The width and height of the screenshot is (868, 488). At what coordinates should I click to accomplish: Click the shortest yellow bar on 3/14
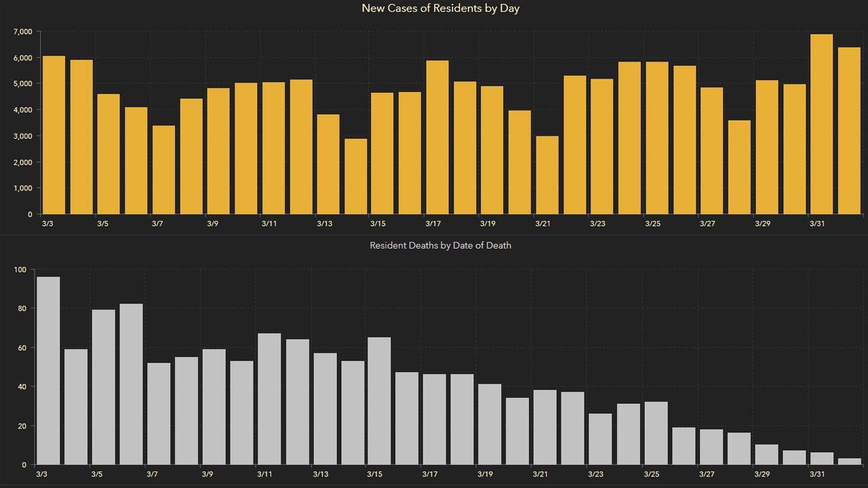click(355, 176)
